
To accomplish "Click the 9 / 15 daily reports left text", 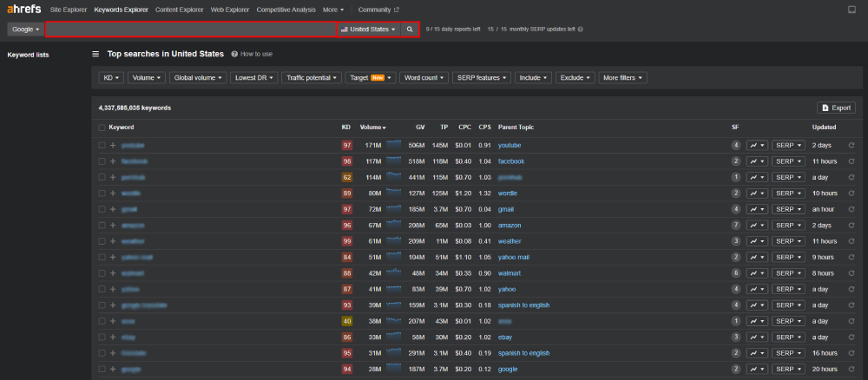I will 453,29.
